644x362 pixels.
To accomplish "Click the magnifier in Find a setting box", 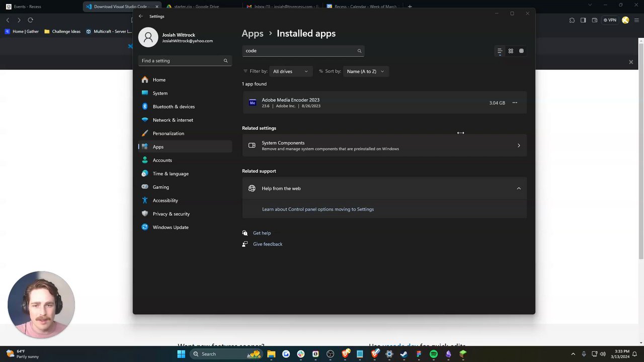I will [225, 61].
